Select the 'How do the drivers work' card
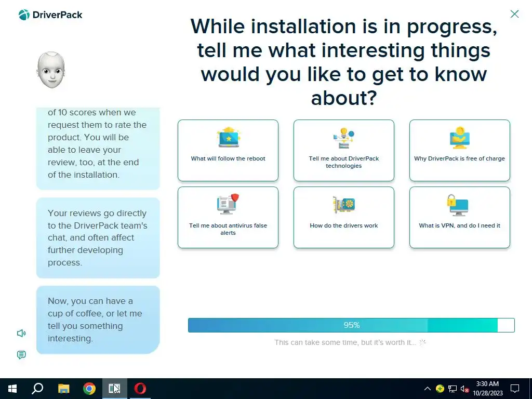Viewport: 532px width, 399px height. 344,218
